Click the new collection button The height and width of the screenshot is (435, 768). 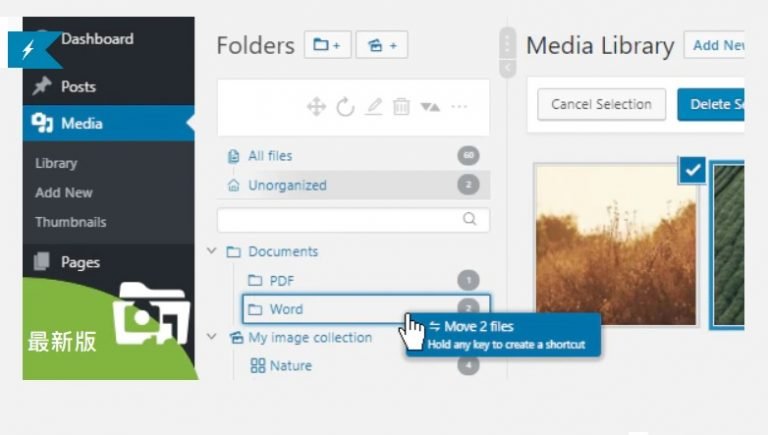381,45
